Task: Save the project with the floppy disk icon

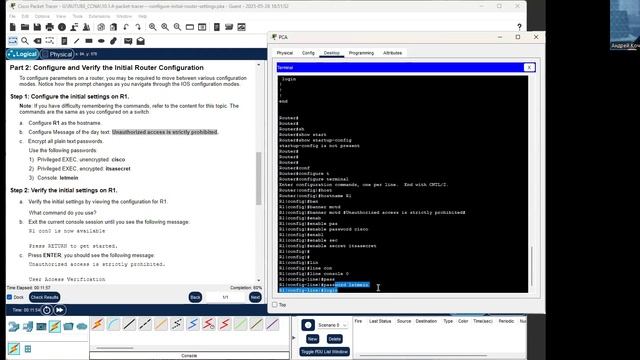Action: [x=37, y=27]
